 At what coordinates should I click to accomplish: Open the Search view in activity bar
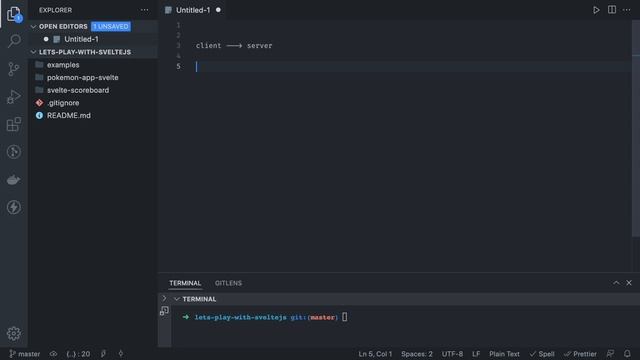click(14, 41)
